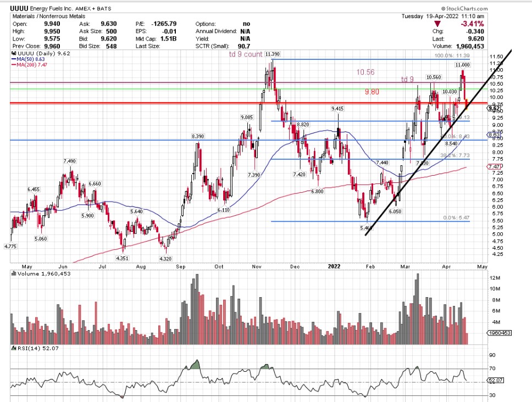Click the 10.560 price label on the chart
The width and height of the screenshot is (532, 402).
434,77
